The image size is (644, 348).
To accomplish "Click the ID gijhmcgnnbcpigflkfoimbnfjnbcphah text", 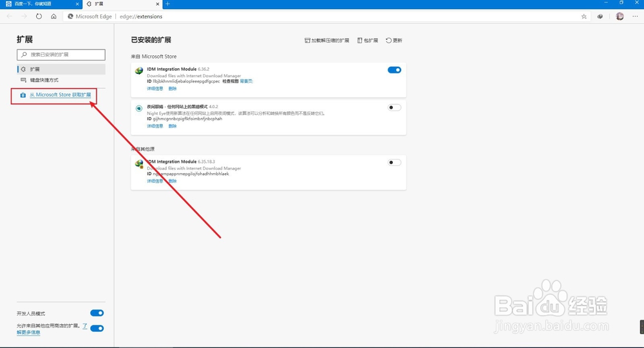I will (184, 119).
